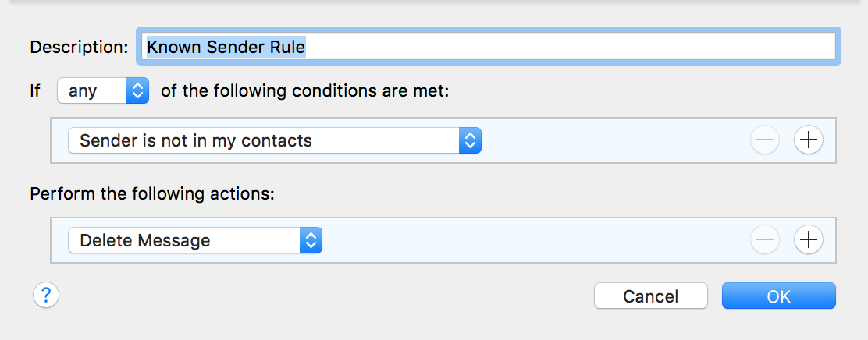Click the question mark help button
The height and width of the screenshot is (340, 868).
tap(46, 295)
